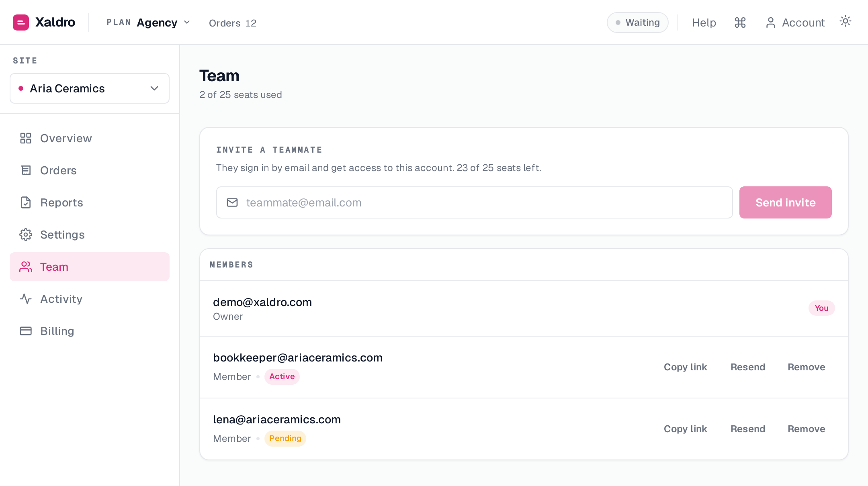Click the Overview grid icon
Image resolution: width=868 pixels, height=486 pixels.
click(x=26, y=138)
